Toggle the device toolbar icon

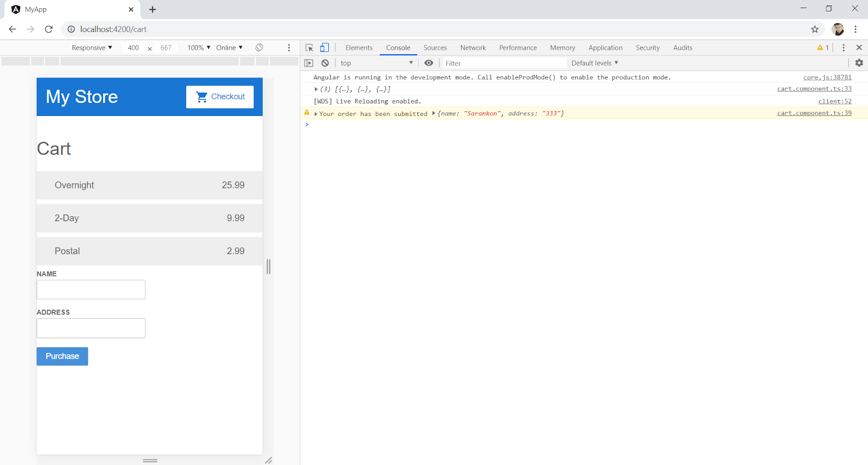(x=324, y=48)
